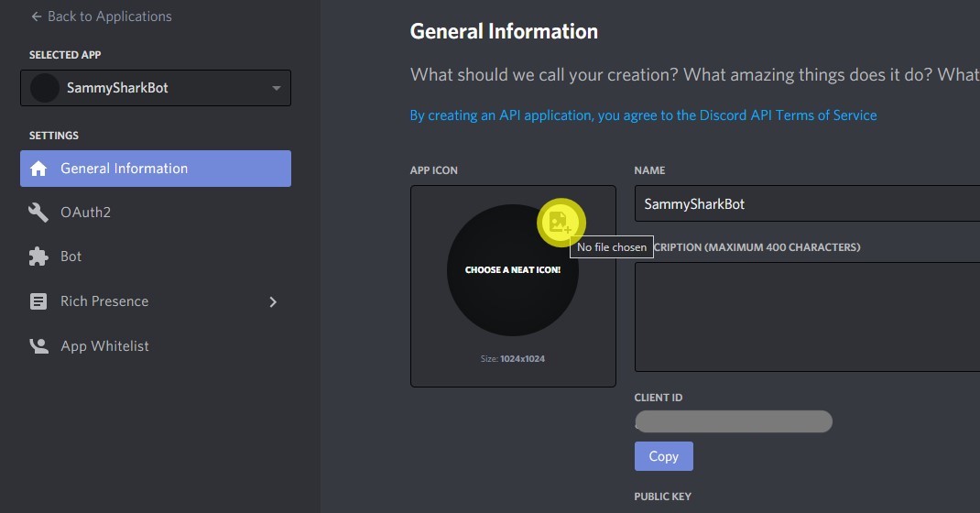Click the caret arrow in the app selector
This screenshot has height=513, width=980.
(x=277, y=88)
